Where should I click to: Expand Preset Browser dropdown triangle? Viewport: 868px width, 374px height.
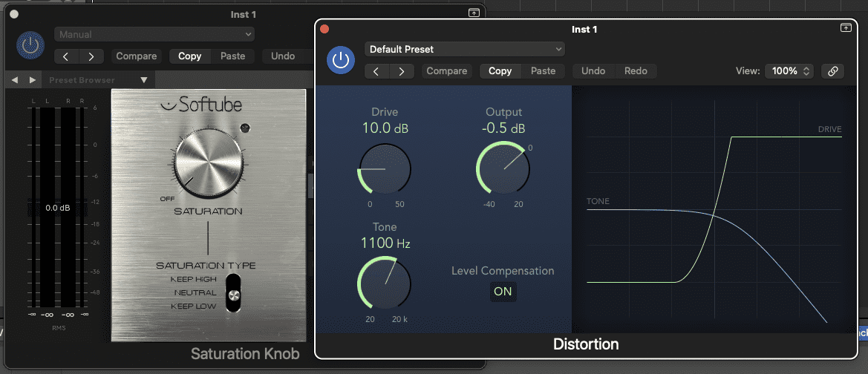point(144,80)
